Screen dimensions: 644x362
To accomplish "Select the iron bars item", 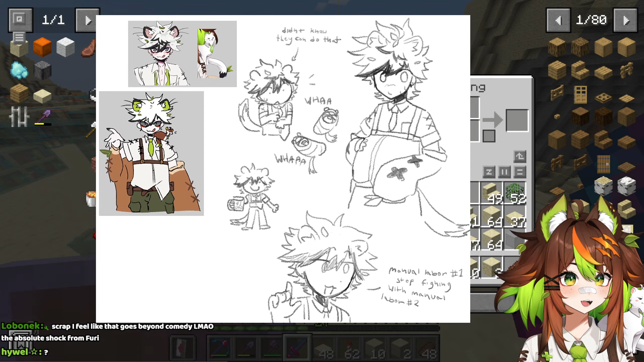I will tap(19, 117).
